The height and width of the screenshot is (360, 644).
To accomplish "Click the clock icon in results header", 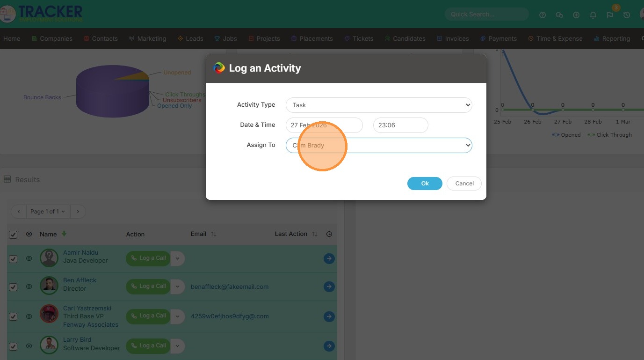I will point(329,234).
